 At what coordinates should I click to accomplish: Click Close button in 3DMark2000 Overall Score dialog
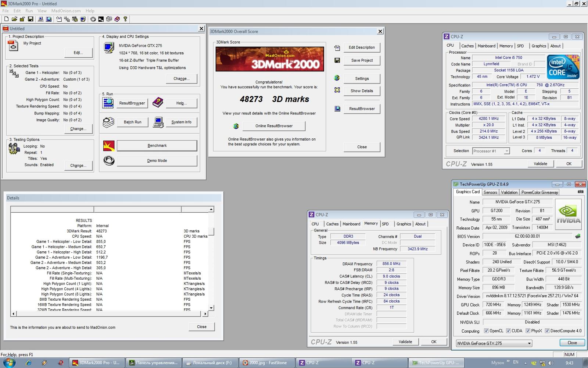click(362, 147)
